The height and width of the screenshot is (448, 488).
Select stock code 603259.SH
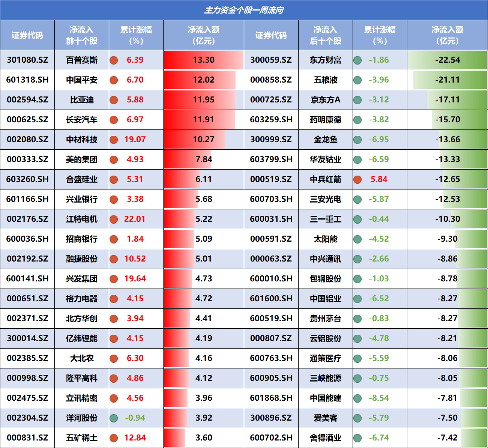(x=271, y=120)
